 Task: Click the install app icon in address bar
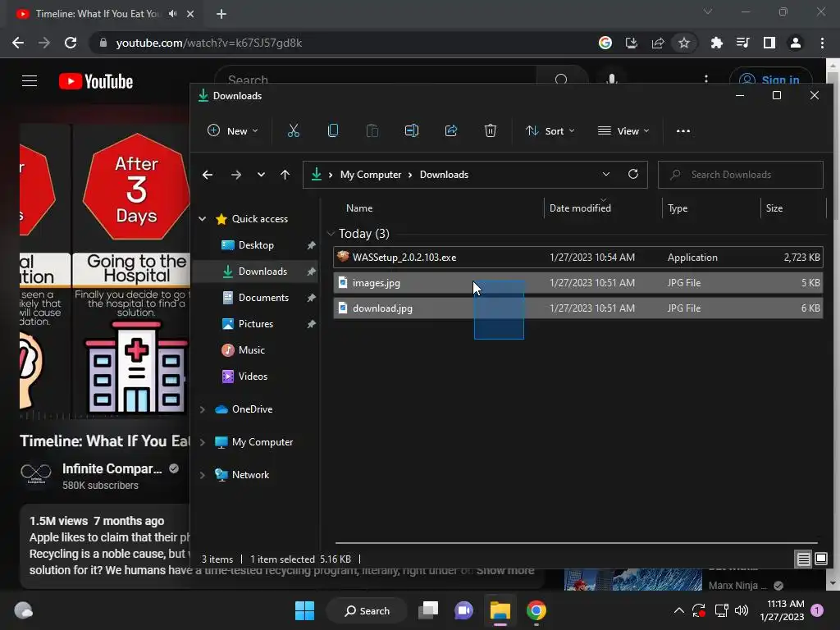(x=632, y=43)
